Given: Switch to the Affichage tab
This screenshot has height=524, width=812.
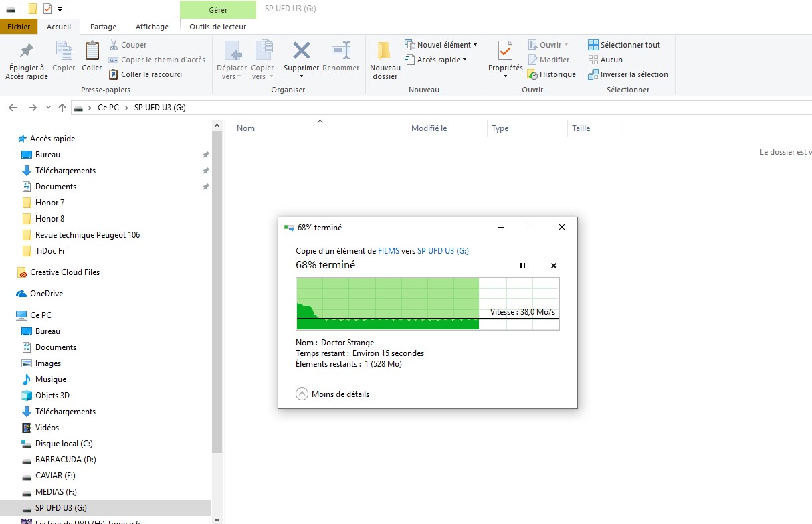Looking at the screenshot, I should pos(152,27).
